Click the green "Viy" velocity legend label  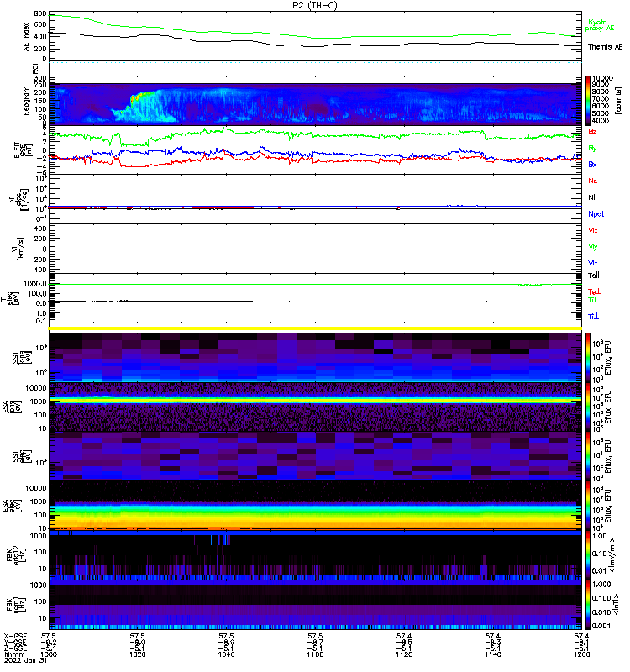coord(592,247)
